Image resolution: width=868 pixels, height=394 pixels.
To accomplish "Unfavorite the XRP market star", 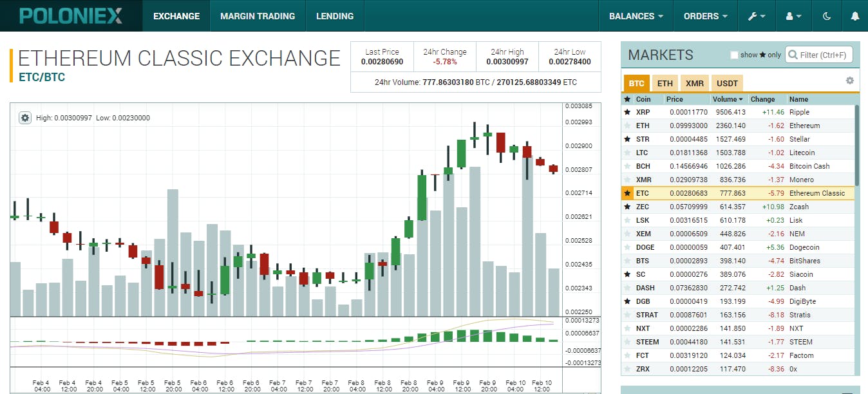I will (627, 112).
